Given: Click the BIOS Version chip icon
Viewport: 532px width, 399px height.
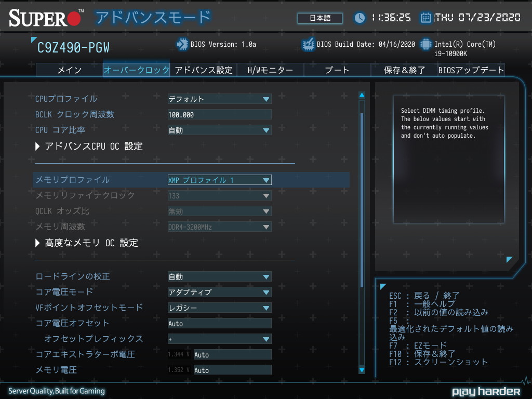Looking at the screenshot, I should click(182, 44).
